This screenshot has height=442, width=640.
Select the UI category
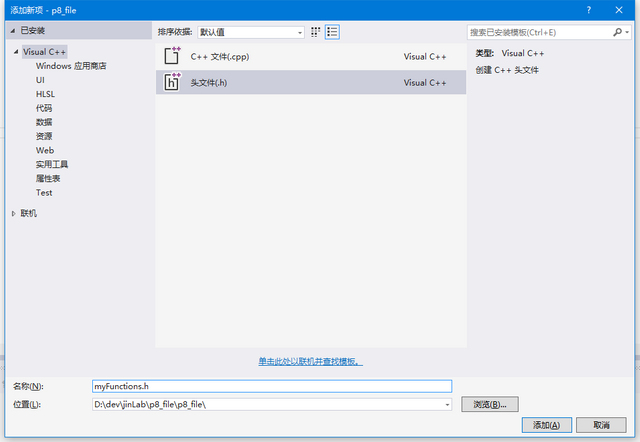point(40,80)
